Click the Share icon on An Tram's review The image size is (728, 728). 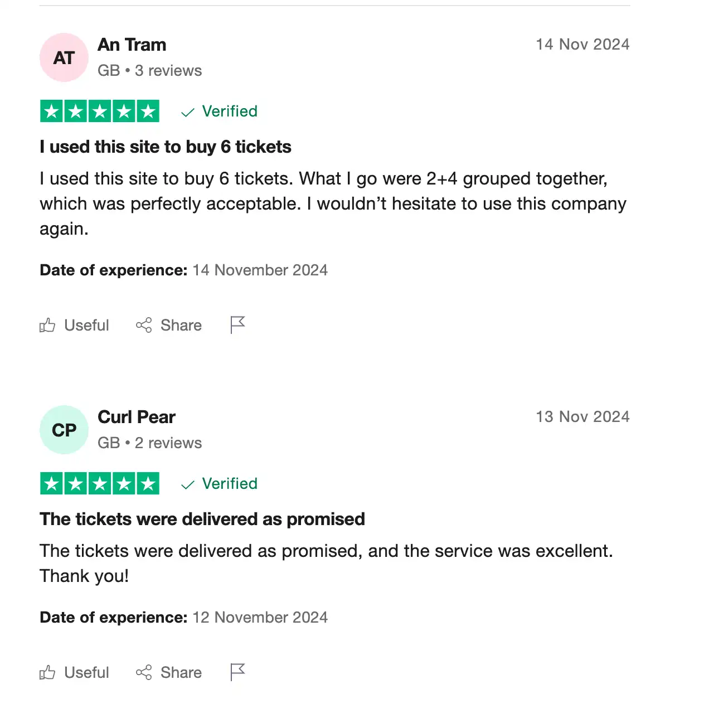coord(144,325)
